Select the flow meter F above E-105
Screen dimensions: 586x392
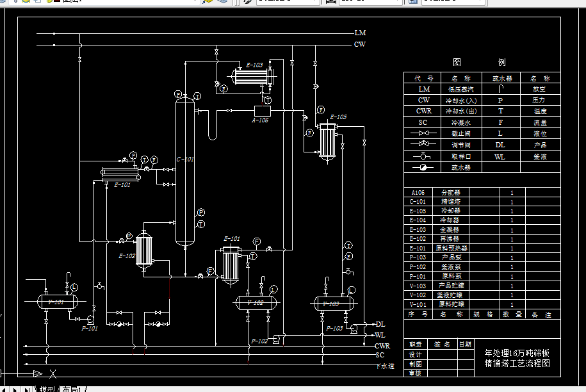pyautogui.click(x=321, y=110)
